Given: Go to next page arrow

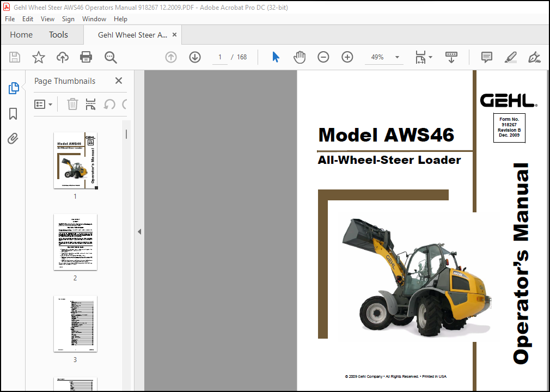Looking at the screenshot, I should tap(194, 57).
